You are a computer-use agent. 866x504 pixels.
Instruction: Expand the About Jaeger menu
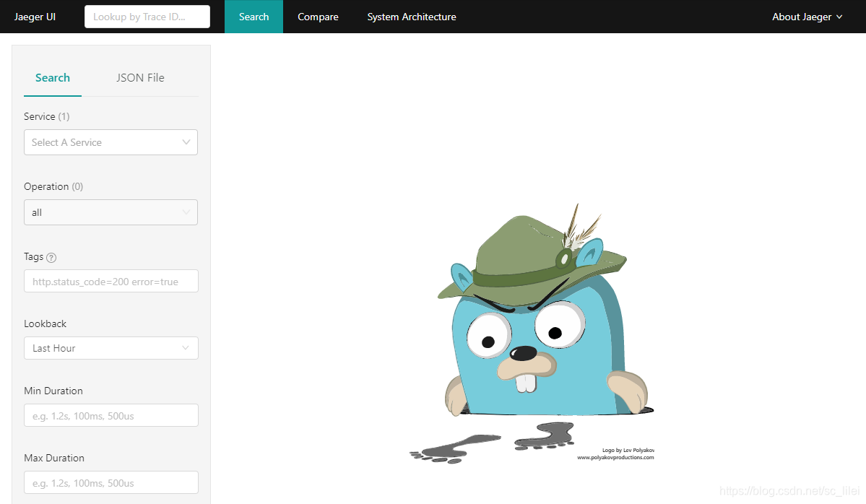point(807,17)
